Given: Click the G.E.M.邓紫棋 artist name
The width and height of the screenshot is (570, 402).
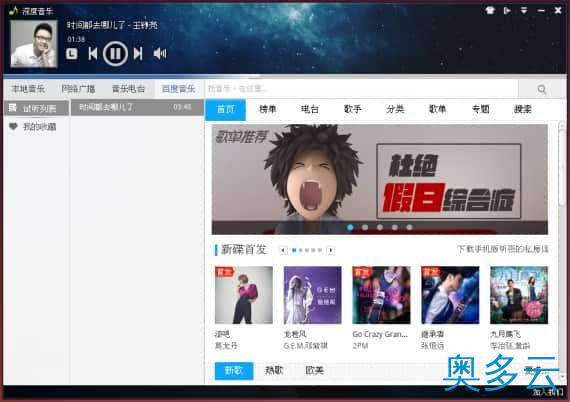Looking at the screenshot, I should tap(305, 346).
